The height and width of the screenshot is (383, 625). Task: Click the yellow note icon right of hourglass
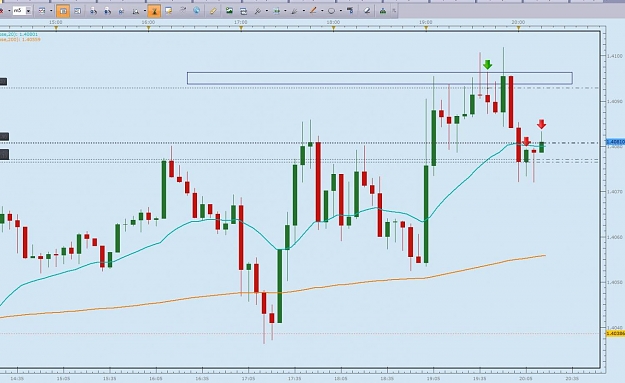coord(168,11)
